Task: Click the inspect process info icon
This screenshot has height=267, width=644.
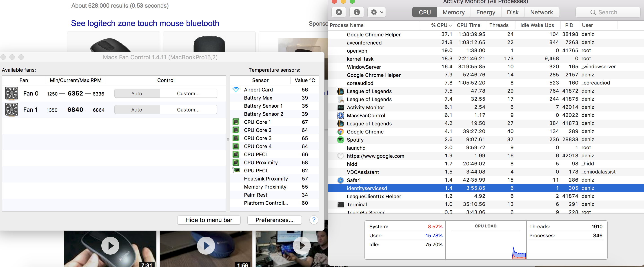Action: point(357,12)
